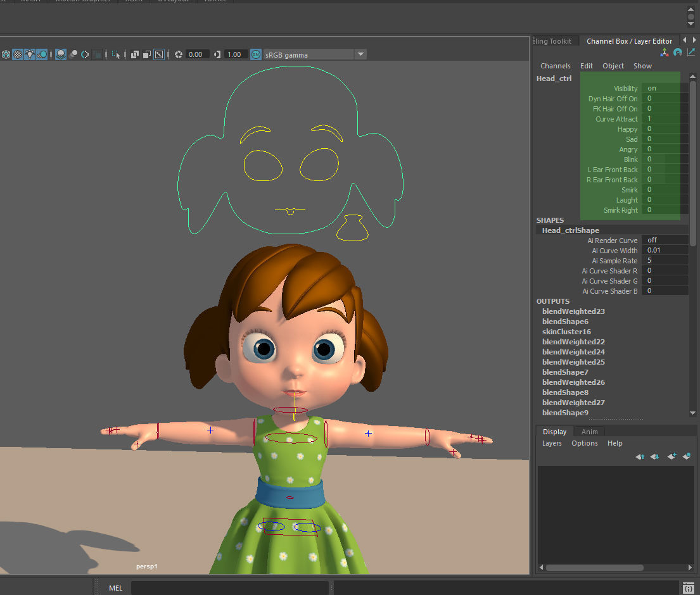Expand blendShape6 output node
The image size is (700, 595).
[x=565, y=322]
